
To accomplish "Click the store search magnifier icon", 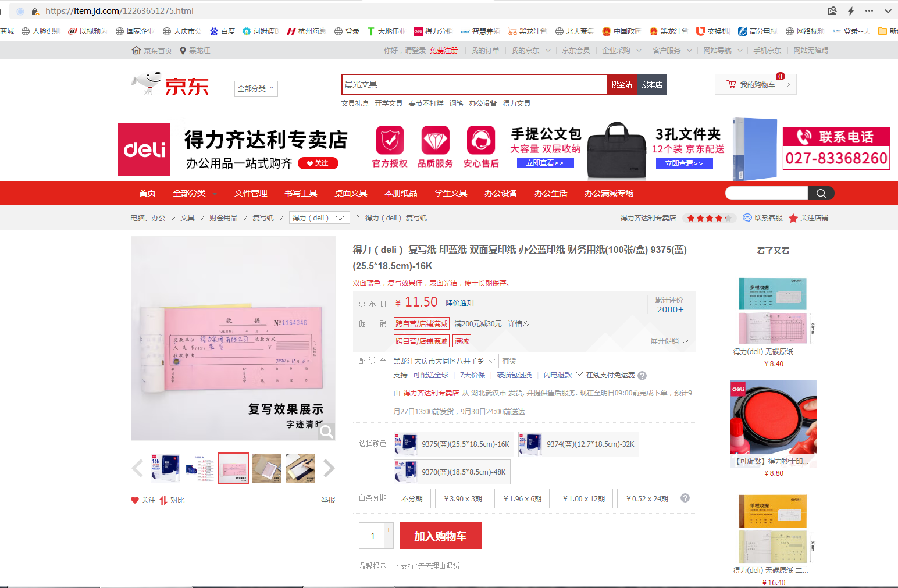I will coord(821,193).
